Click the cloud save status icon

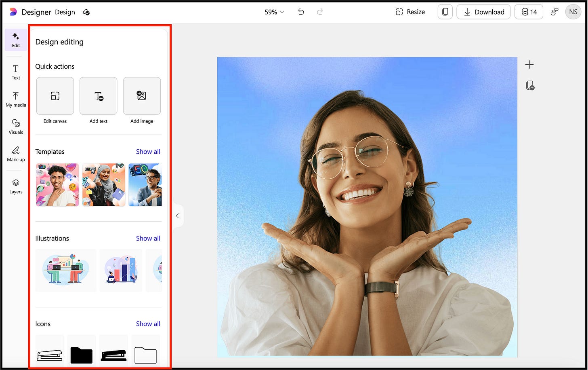(86, 12)
